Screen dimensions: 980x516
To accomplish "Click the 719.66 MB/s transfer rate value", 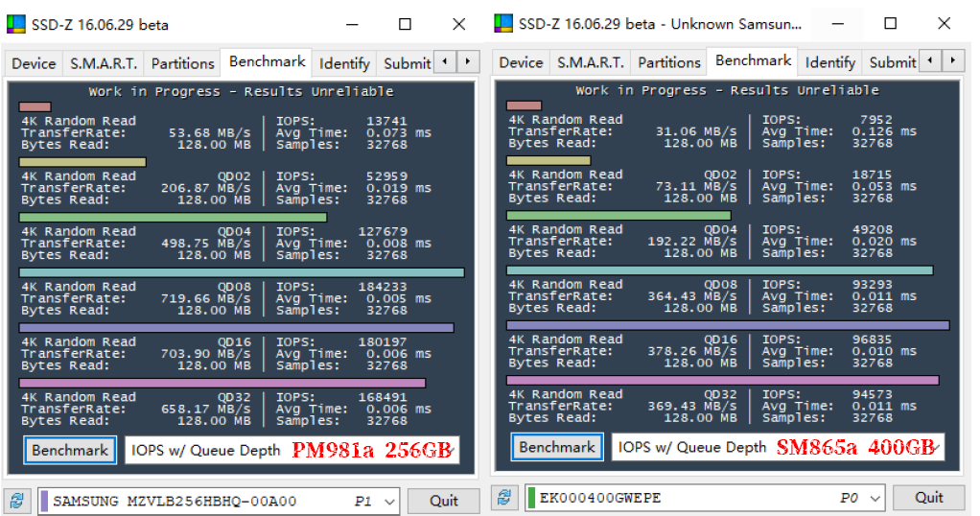I will 205,299.
